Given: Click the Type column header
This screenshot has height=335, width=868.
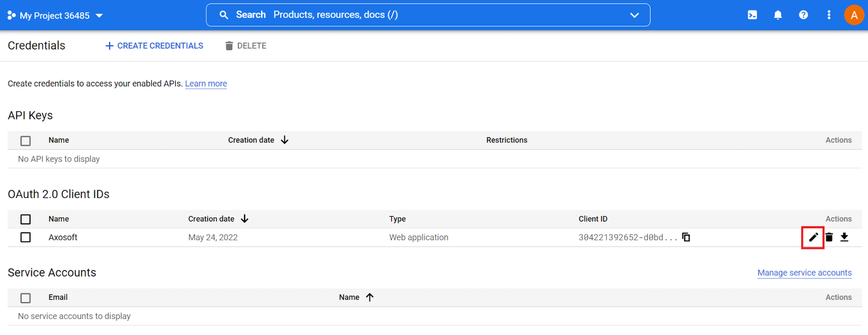Looking at the screenshot, I should point(398,219).
